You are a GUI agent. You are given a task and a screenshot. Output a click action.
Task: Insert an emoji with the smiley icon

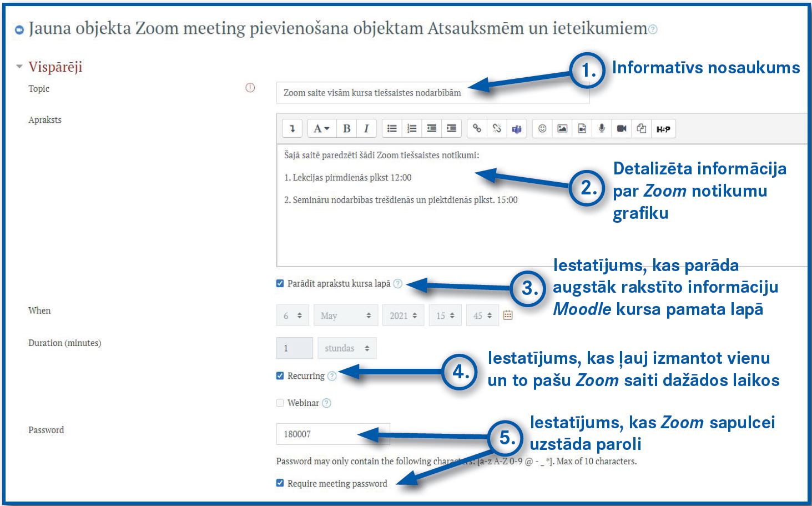542,129
